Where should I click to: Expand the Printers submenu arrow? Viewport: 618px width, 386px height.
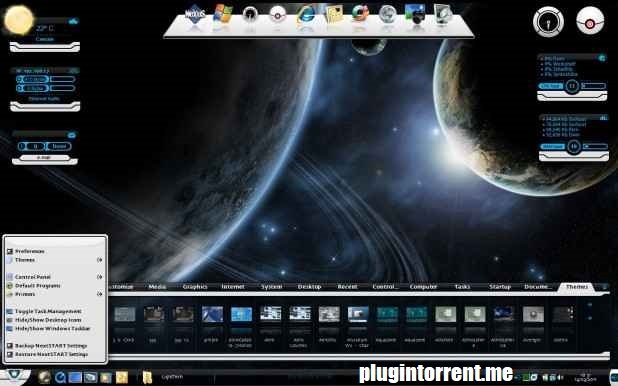pyautogui.click(x=99, y=294)
